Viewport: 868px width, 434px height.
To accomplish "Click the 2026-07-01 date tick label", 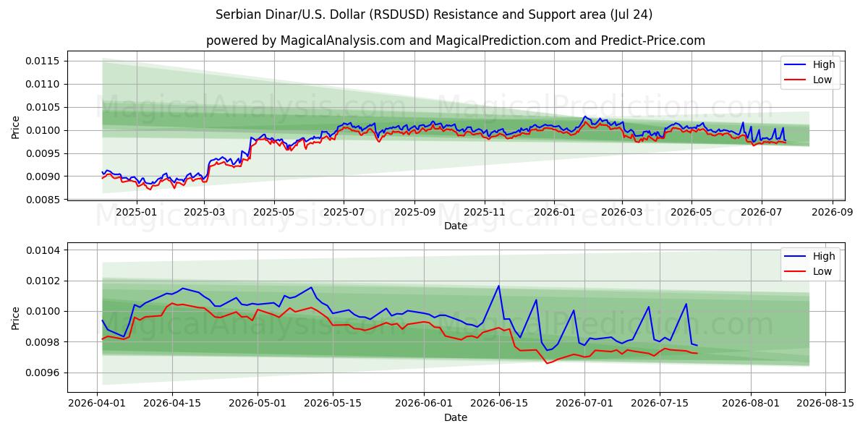I will pos(584,404).
